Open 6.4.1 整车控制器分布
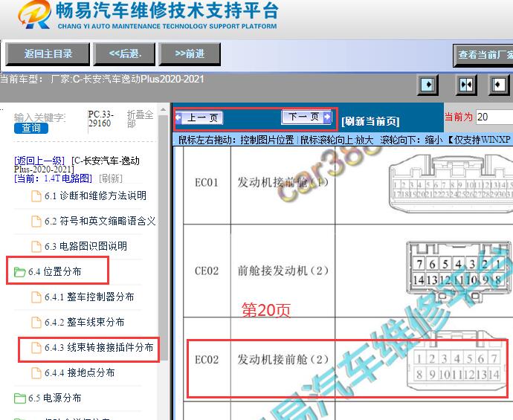The image size is (513, 420). click(89, 297)
